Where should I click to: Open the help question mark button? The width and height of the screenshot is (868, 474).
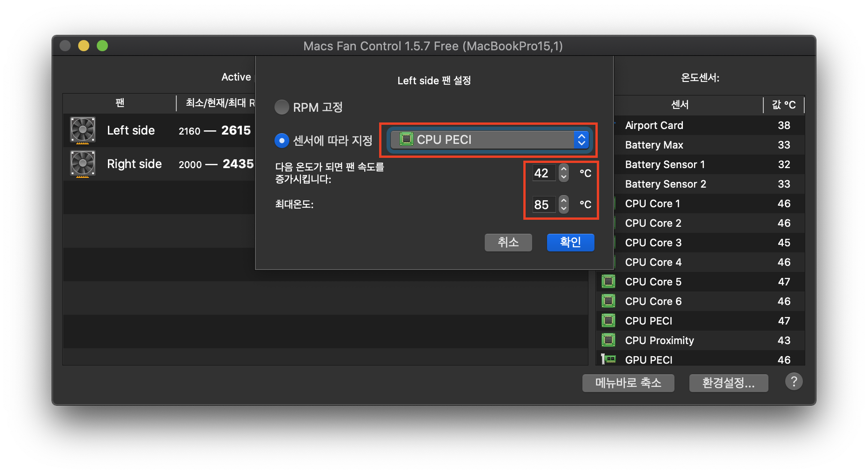tap(794, 382)
